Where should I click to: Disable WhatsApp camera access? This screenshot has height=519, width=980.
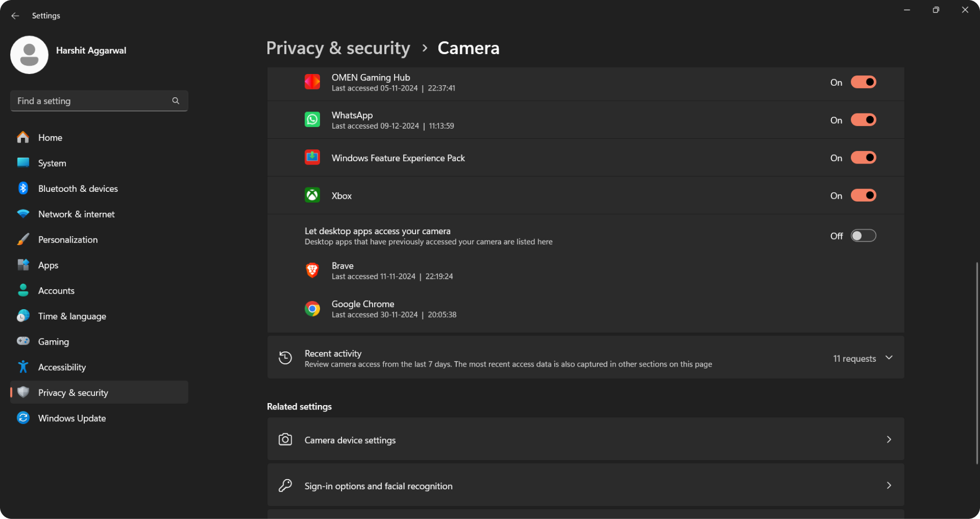[x=863, y=119]
